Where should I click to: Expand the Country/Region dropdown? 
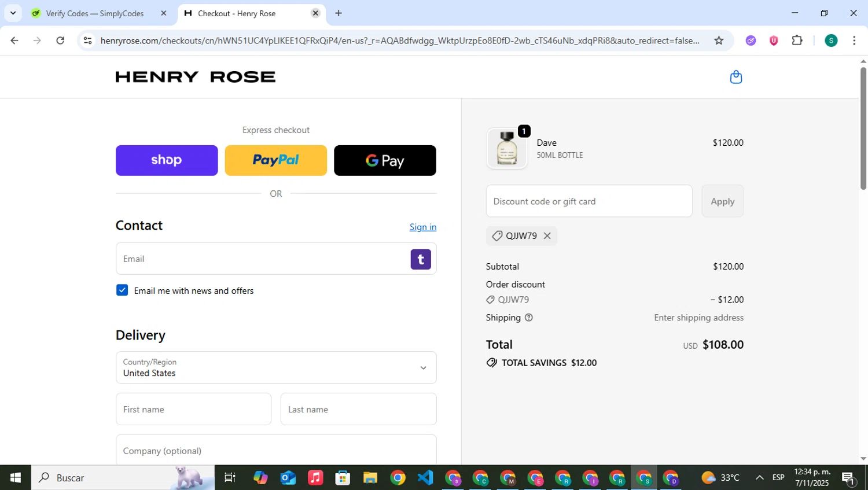click(276, 367)
